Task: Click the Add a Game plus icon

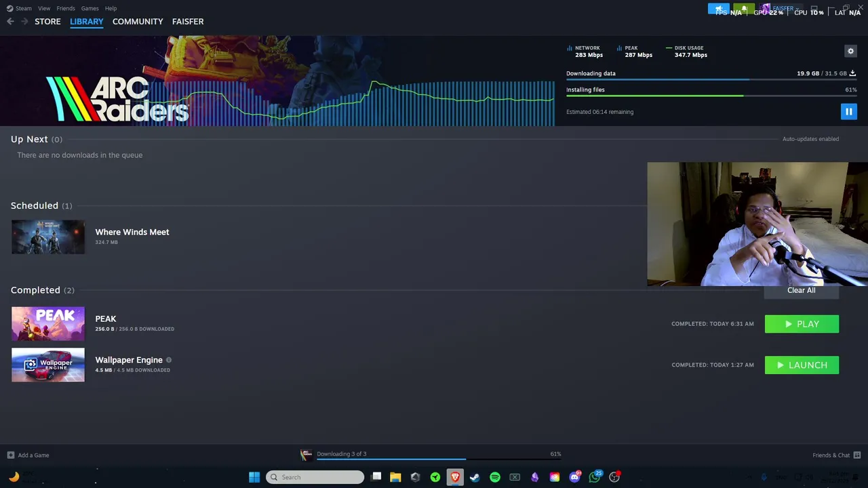Action: coord(10,455)
